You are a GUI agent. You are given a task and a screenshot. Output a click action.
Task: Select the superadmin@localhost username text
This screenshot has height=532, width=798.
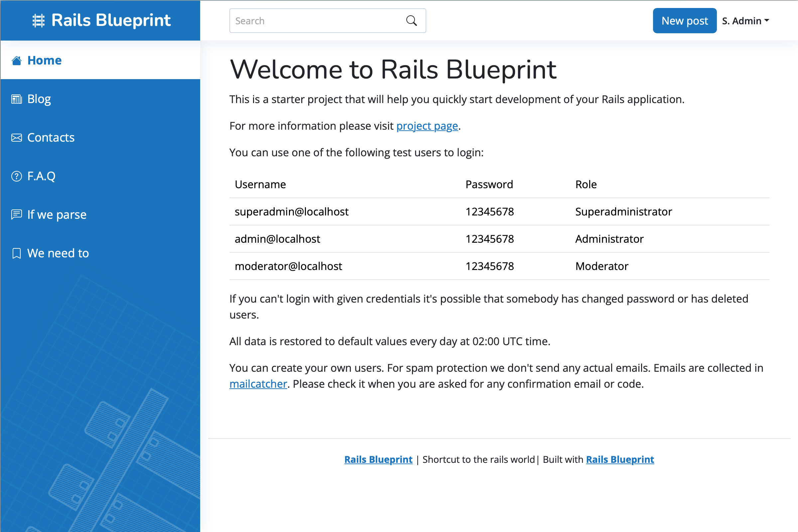click(x=291, y=211)
